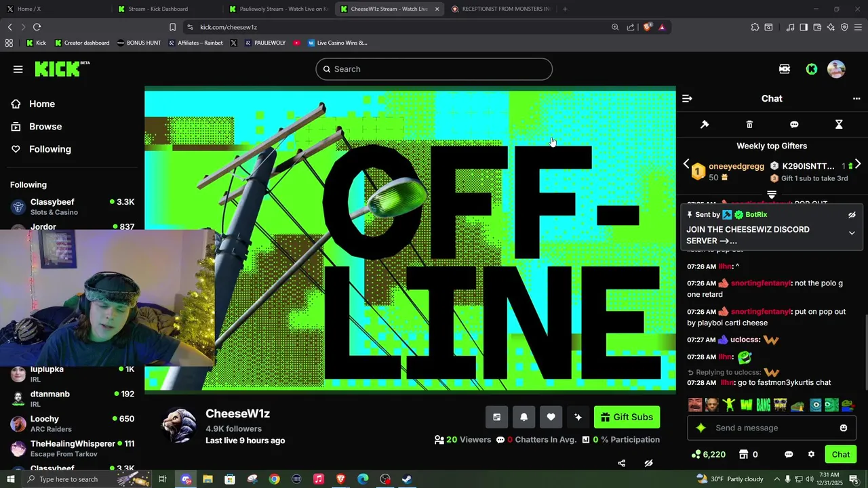Switch to Pauliewoly Stream browser tab

(278, 9)
